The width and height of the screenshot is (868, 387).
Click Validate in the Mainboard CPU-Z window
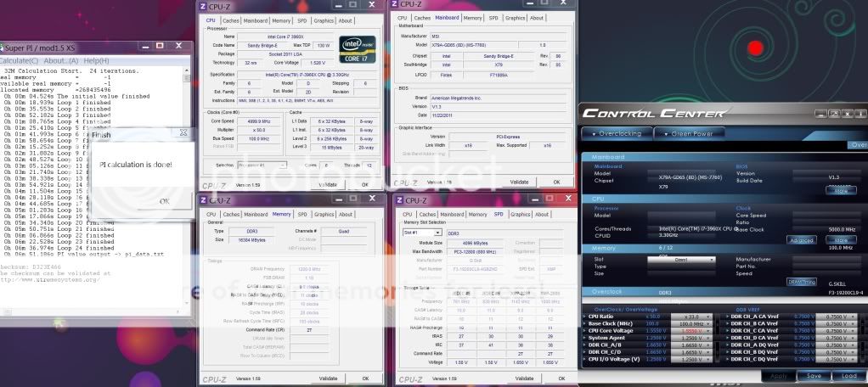point(519,182)
